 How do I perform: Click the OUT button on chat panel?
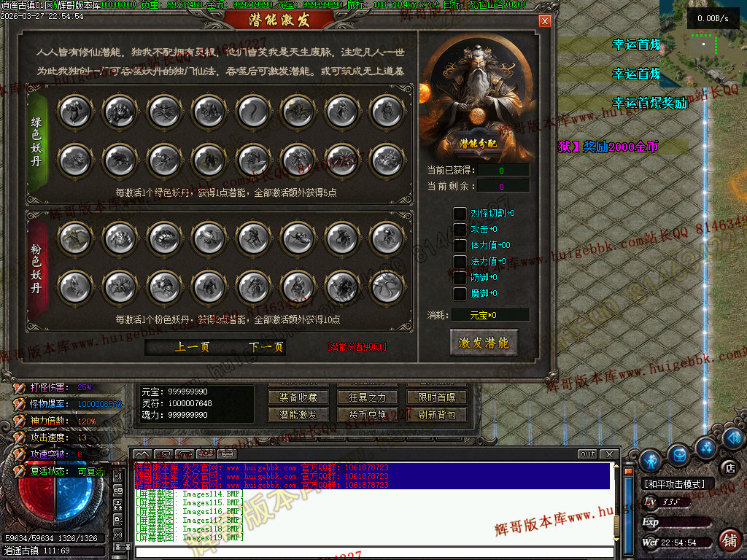587,454
